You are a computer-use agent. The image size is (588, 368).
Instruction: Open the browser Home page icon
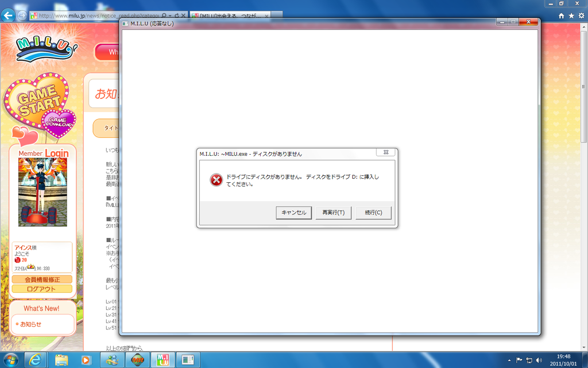562,16
